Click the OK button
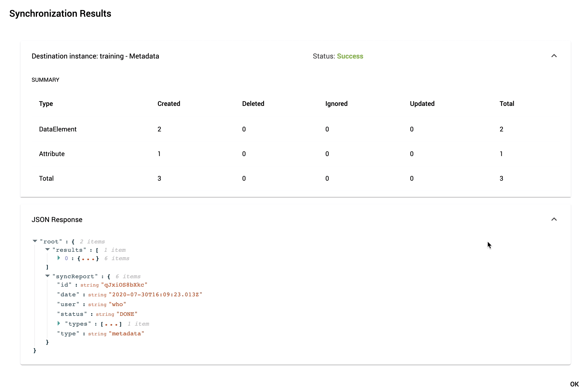Viewport: 588px width, 392px height. tap(574, 384)
